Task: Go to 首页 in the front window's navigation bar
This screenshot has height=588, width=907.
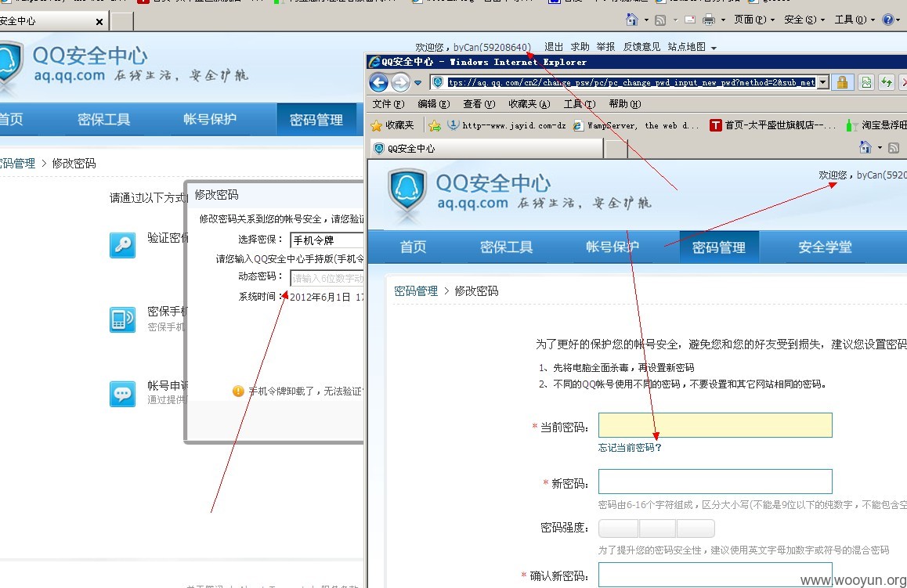Action: click(x=413, y=247)
